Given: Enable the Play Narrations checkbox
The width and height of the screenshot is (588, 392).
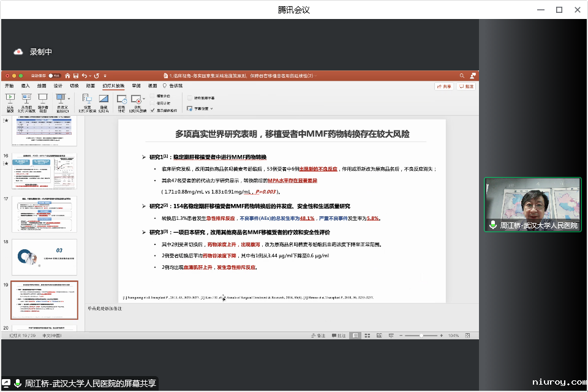Looking at the screenshot, I should (x=153, y=96).
